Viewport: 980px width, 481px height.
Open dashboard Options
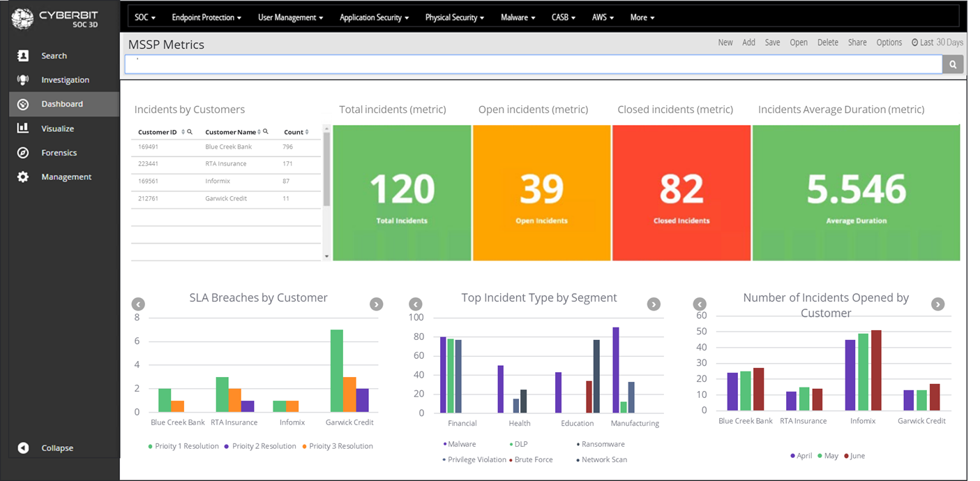coord(889,43)
